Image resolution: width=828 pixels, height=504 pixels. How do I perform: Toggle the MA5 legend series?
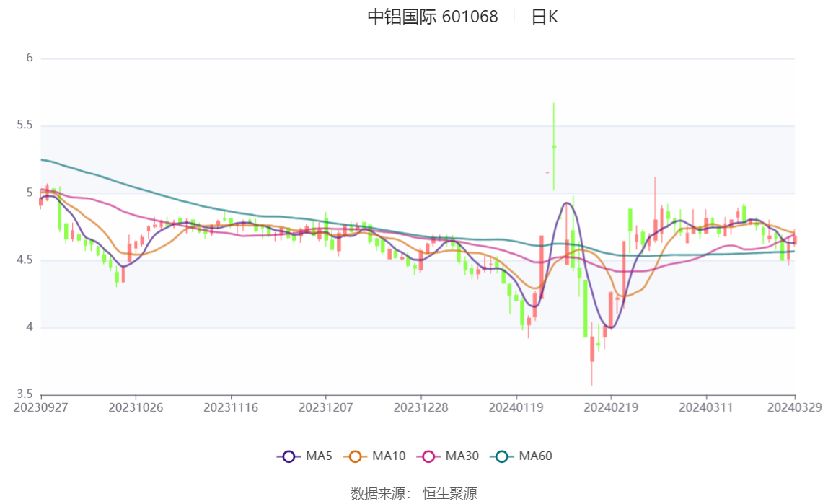[304, 456]
